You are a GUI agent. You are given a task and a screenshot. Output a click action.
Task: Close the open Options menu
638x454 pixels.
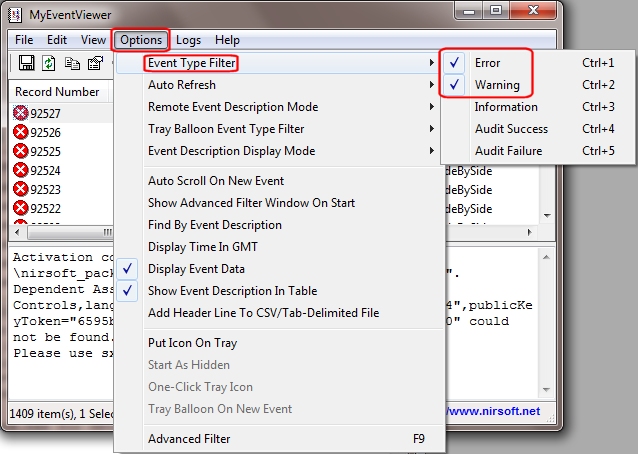[x=141, y=40]
